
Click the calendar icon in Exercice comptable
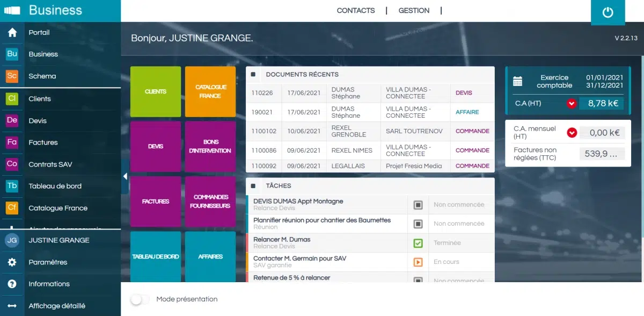pos(517,81)
